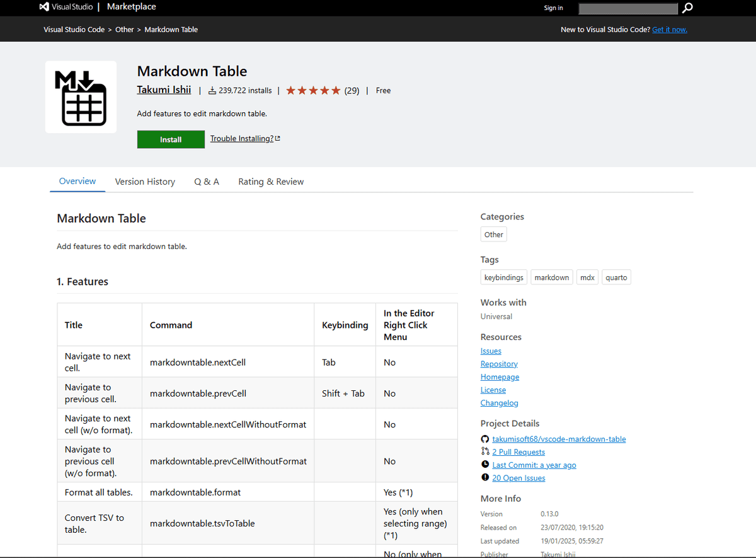The width and height of the screenshot is (756, 558).
Task: Click the installs download icon
Action: (x=212, y=91)
